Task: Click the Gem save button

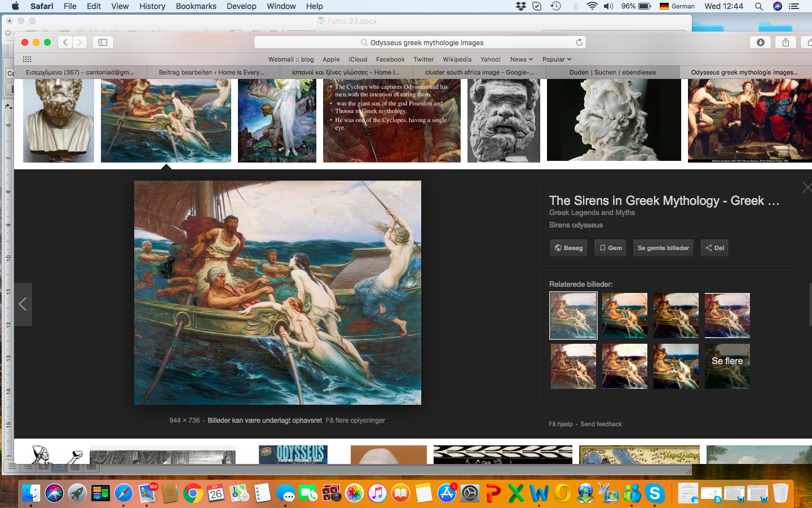Action: click(610, 248)
